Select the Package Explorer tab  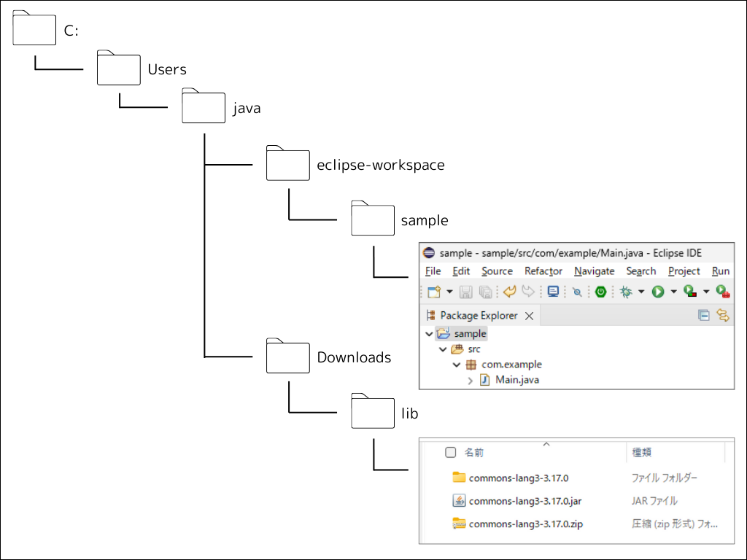479,315
